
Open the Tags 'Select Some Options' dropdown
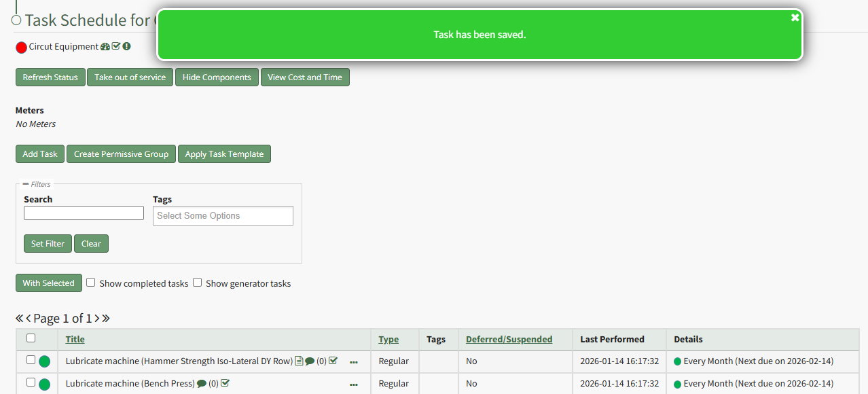[x=223, y=216]
